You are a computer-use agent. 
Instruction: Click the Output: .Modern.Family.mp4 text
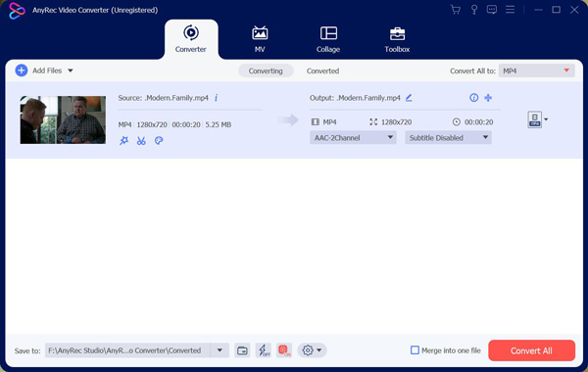pyautogui.click(x=355, y=98)
